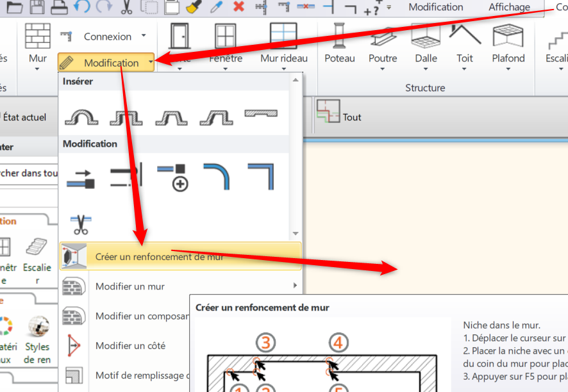
Task: Collapse the Modification dropdown button
Action: pyautogui.click(x=106, y=62)
